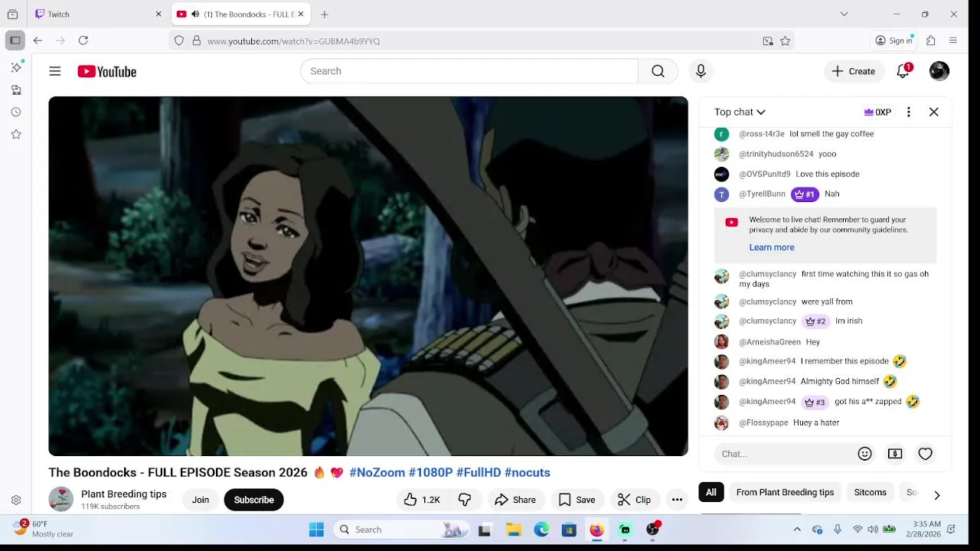Show next category chips arrow
This screenshot has width=980, height=551.
tap(936, 495)
